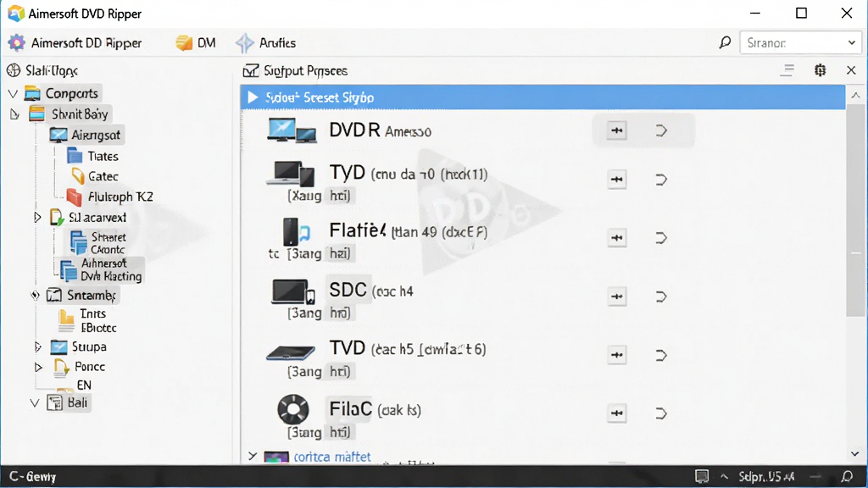Click the TVD row arrows button
868x488 pixels.
[x=616, y=355]
